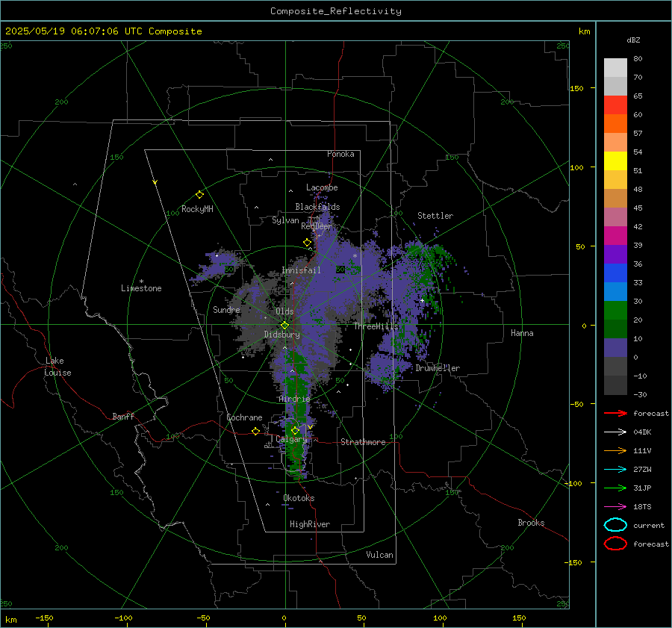Click the yellow diamond marker above Calgary
The width and height of the screenshot is (672, 628).
pyautogui.click(x=295, y=430)
